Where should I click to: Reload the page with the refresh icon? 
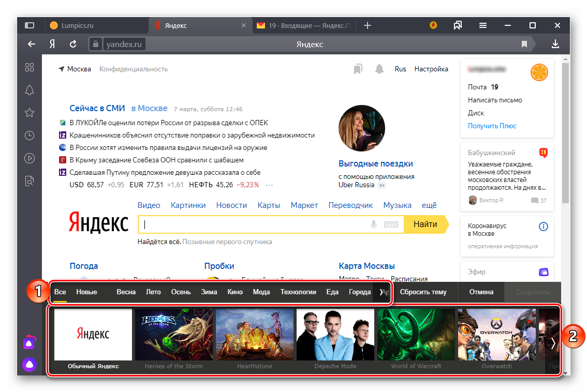(73, 44)
